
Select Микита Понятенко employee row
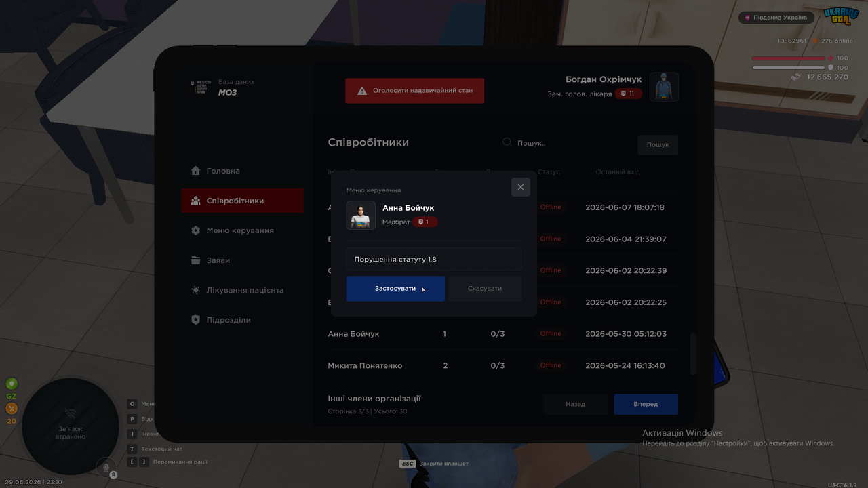pos(502,365)
